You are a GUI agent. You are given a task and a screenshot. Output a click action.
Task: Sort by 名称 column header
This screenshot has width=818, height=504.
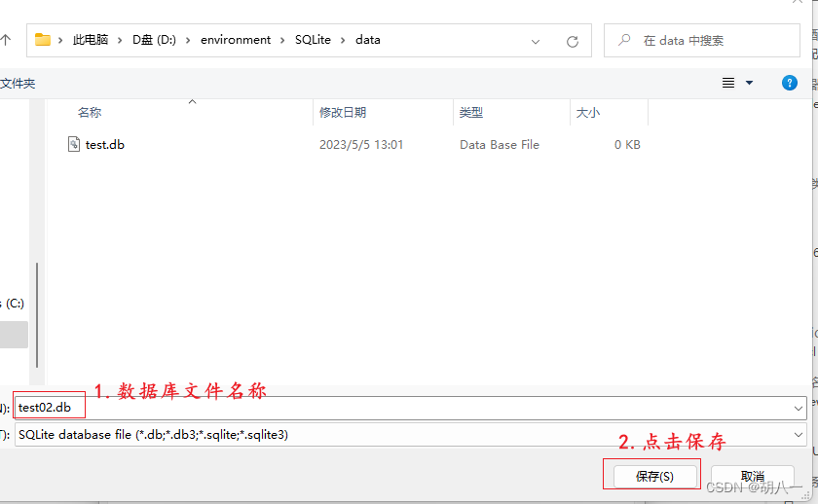point(90,113)
